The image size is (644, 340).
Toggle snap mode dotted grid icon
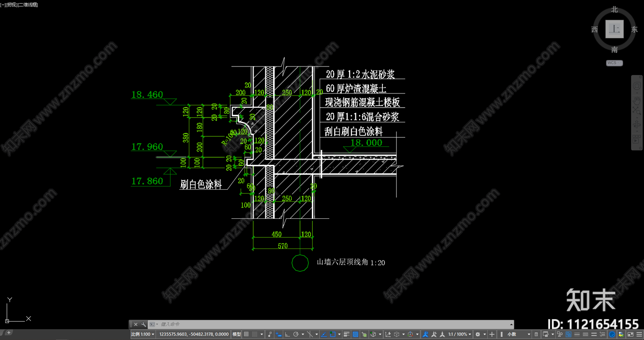(x=255, y=334)
